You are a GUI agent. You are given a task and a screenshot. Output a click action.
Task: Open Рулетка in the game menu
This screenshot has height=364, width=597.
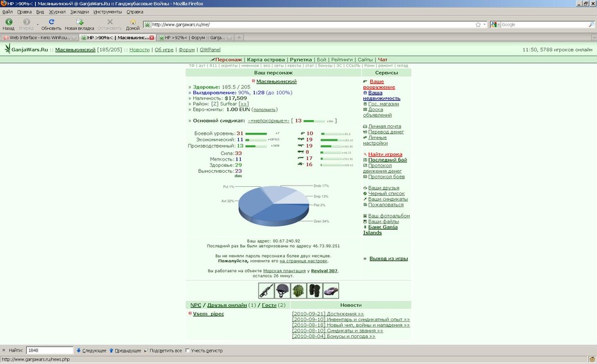[x=301, y=60]
